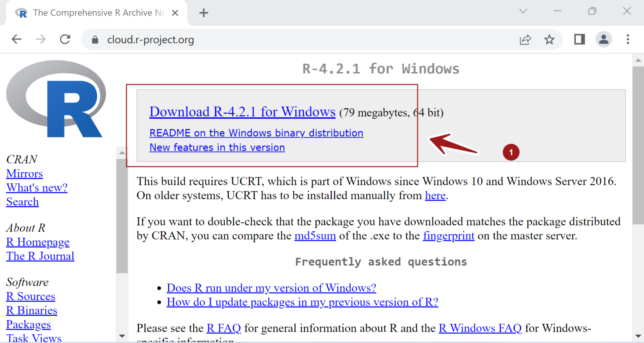Image resolution: width=644 pixels, height=343 pixels.
Task: Close the Comprehensive R Archive tab
Action: (175, 13)
